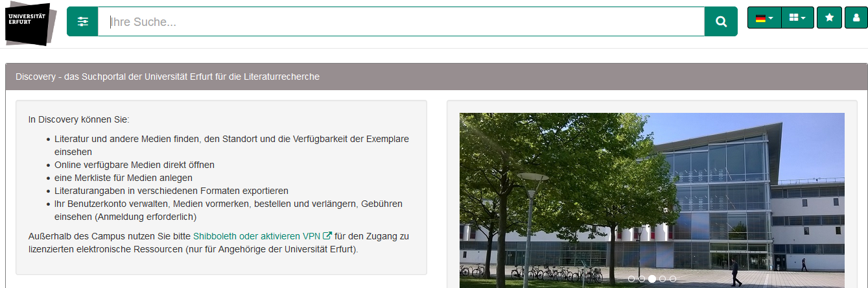
Task: Focus the 'Ihre Suche...' search field
Action: pyautogui.click(x=401, y=22)
